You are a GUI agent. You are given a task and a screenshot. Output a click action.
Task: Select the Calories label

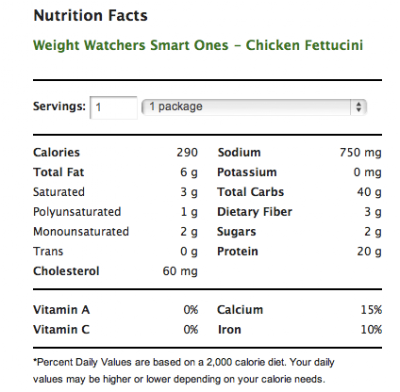pos(56,152)
